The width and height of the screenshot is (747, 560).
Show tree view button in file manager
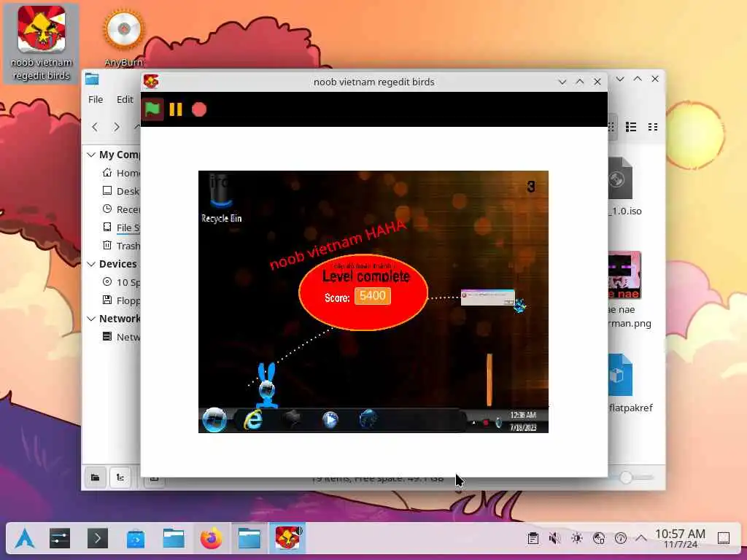[120, 477]
